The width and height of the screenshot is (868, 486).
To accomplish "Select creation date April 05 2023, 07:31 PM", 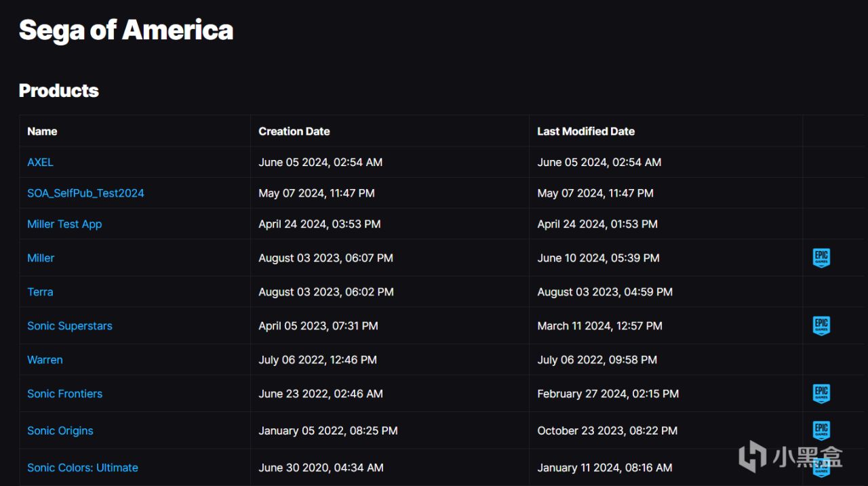I will pos(318,325).
